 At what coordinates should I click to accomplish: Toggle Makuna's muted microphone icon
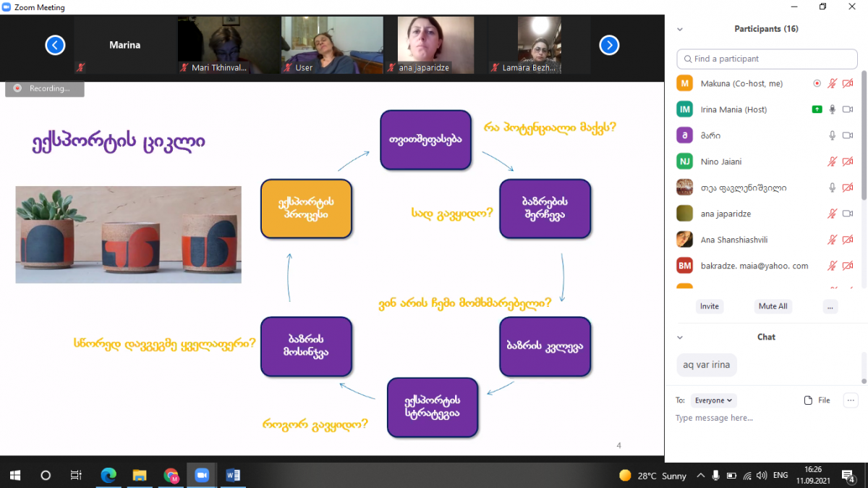[x=833, y=83]
